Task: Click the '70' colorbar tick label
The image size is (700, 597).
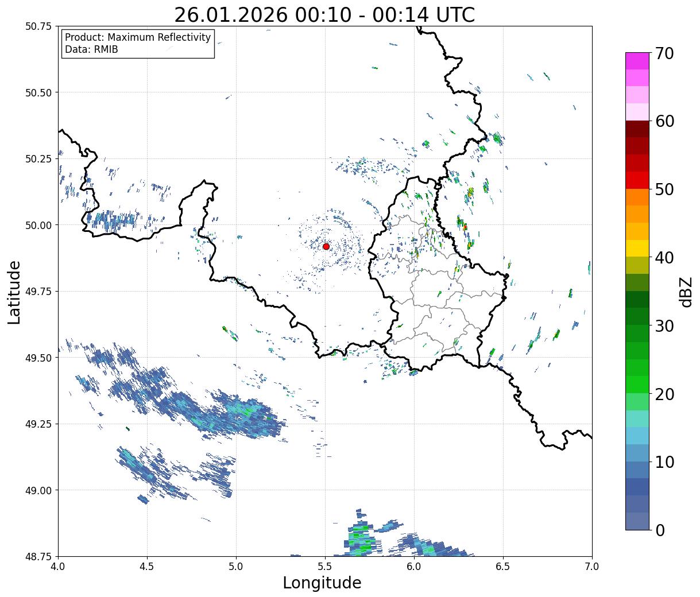Action: click(664, 53)
